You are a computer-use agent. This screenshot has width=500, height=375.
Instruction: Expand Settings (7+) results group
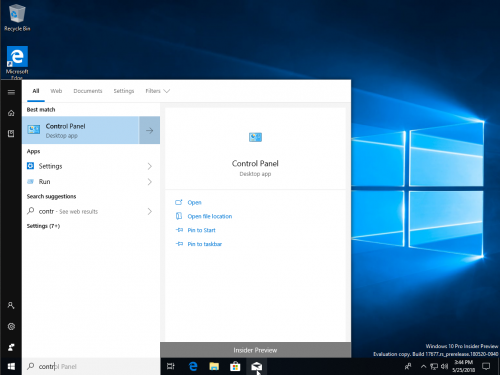pos(43,226)
